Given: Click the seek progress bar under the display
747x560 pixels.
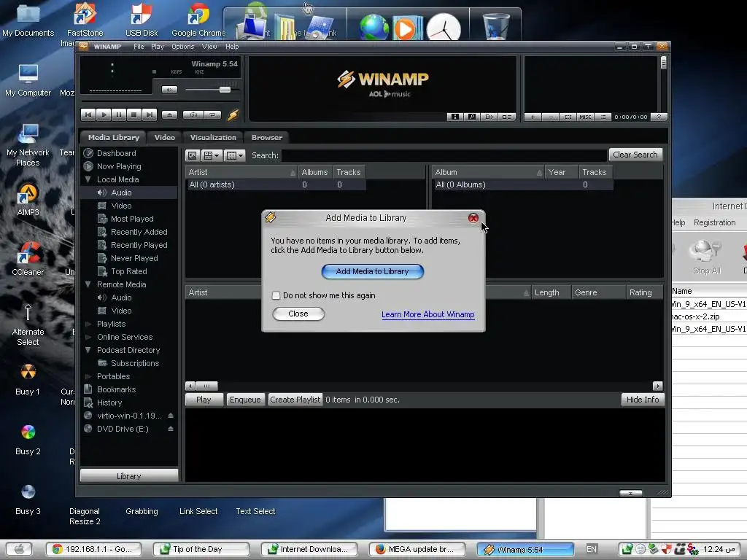Looking at the screenshot, I should click(160, 101).
